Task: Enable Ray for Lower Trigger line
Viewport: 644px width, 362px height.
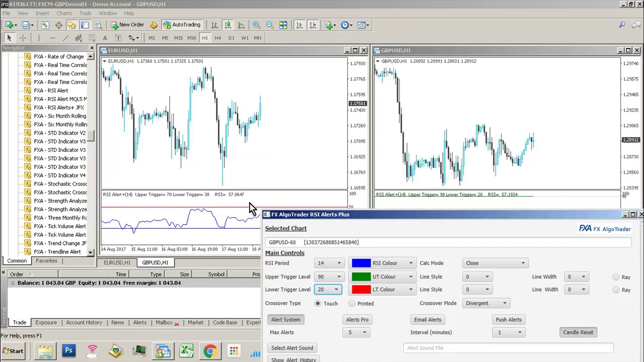Action: (616, 290)
